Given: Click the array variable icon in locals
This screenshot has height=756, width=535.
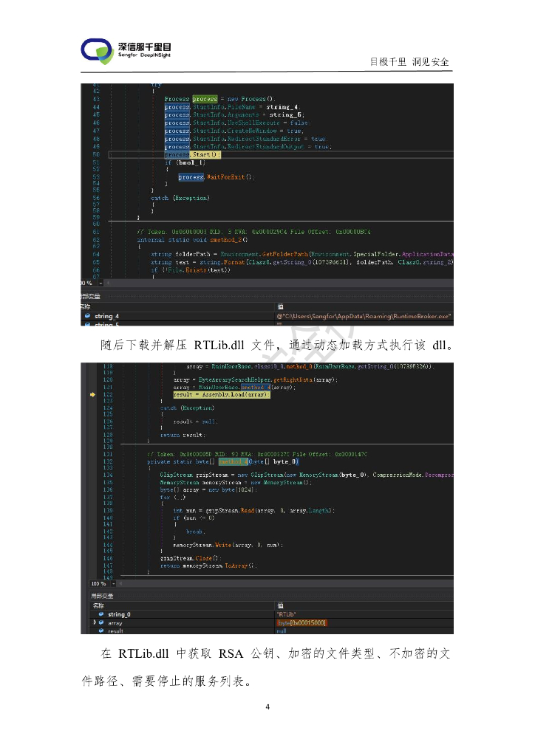Looking at the screenshot, I should (x=101, y=623).
